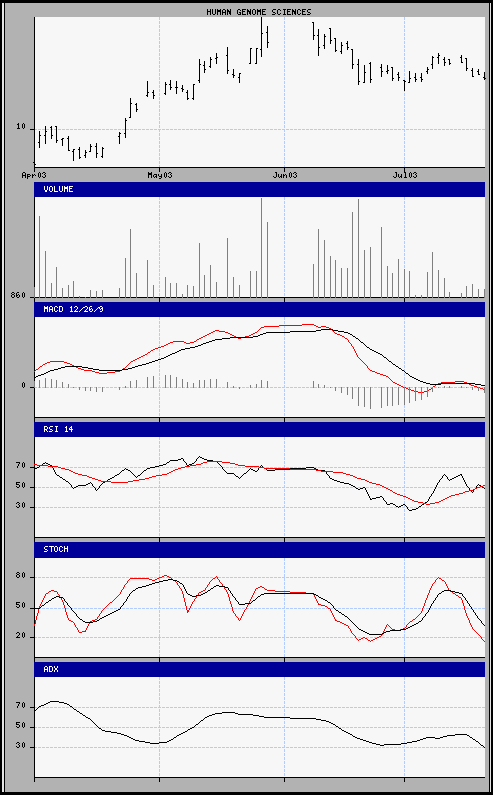The width and height of the screenshot is (493, 795).
Task: Click the May03 date axis label
Action: click(x=160, y=175)
